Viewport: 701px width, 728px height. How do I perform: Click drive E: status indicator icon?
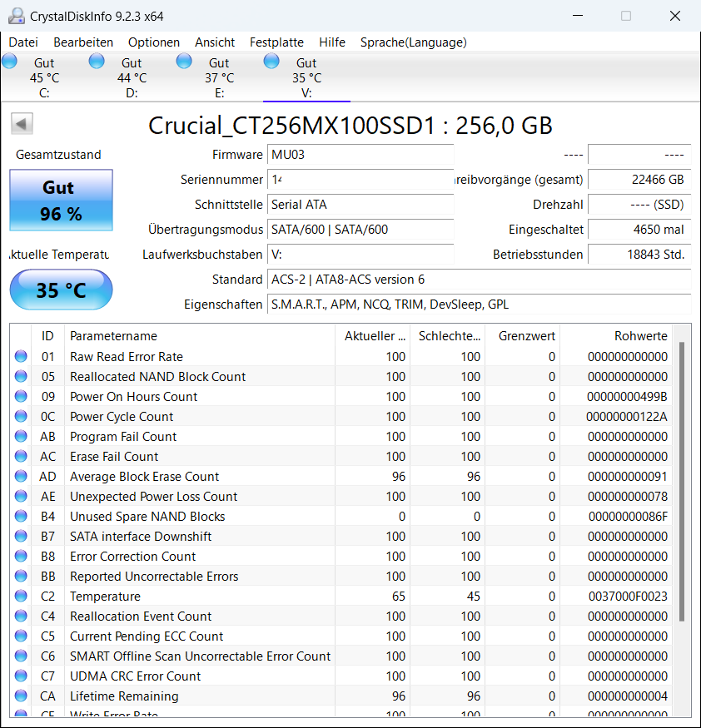click(x=184, y=60)
